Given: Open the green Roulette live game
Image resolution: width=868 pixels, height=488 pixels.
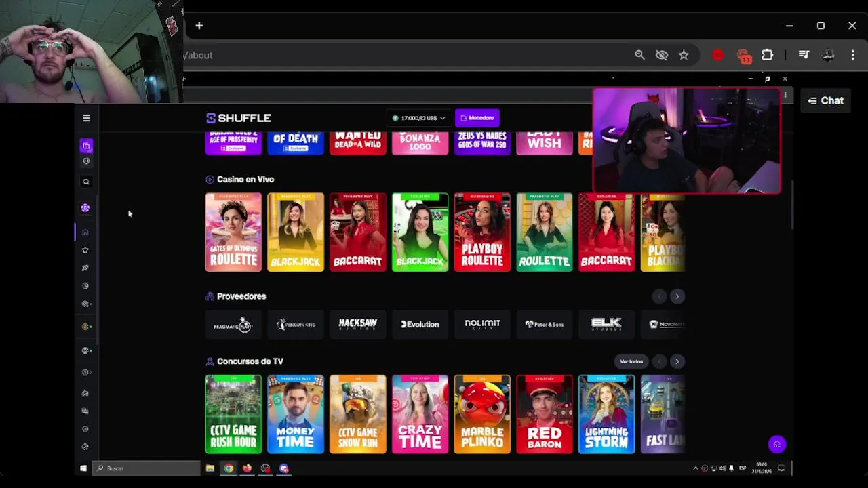Looking at the screenshot, I should pyautogui.click(x=545, y=232).
